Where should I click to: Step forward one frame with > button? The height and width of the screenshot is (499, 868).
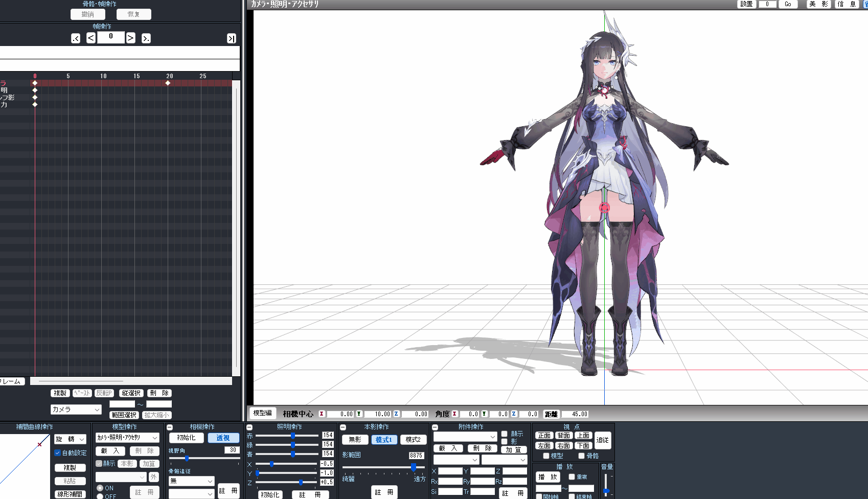tap(131, 38)
